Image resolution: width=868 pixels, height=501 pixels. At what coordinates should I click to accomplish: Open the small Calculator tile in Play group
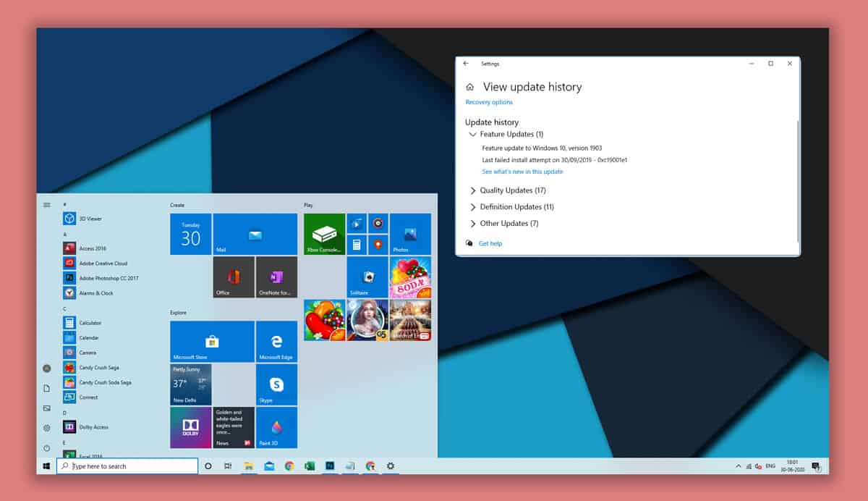pos(357,245)
